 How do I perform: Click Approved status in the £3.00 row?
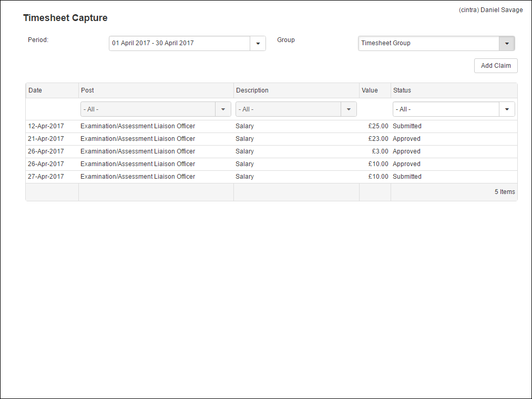point(406,151)
